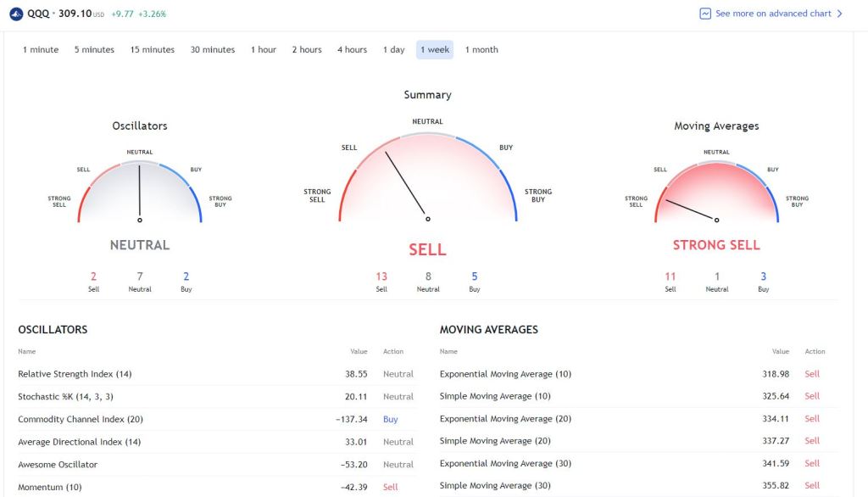868x497 pixels.
Task: Click Sell next to Exponential Moving Average (10)
Action: (811, 373)
